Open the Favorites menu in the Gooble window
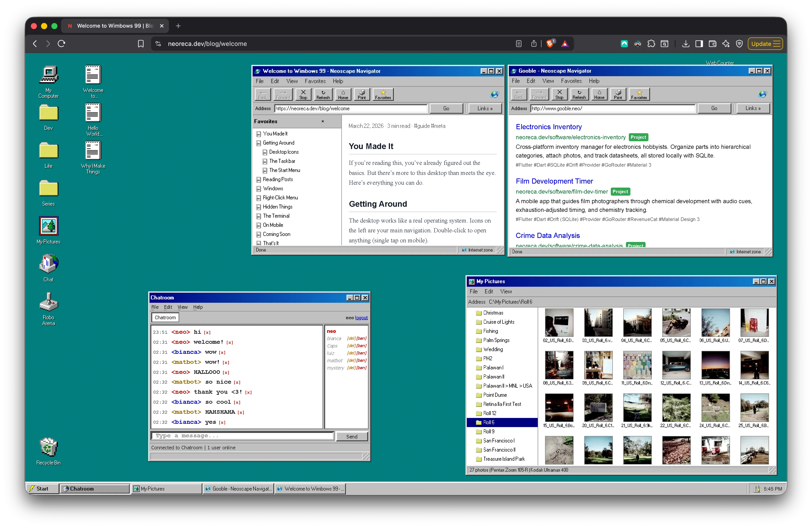 [571, 81]
